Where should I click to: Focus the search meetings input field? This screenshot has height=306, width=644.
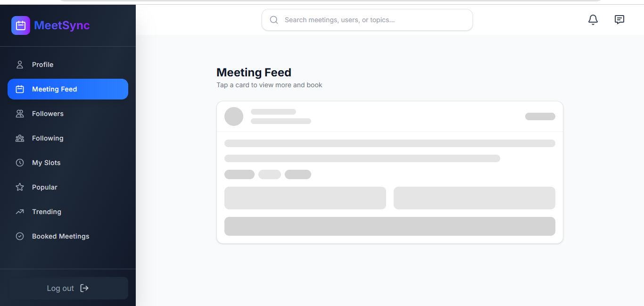point(372,20)
